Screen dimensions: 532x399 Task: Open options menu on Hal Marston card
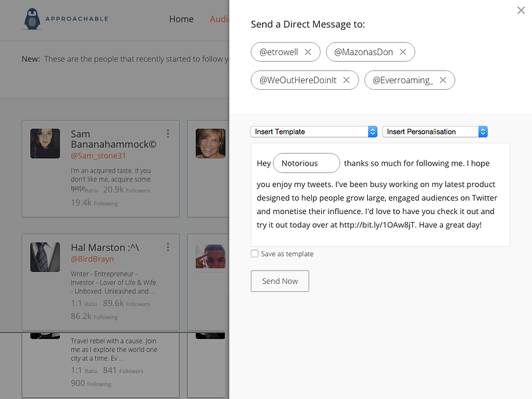click(168, 247)
